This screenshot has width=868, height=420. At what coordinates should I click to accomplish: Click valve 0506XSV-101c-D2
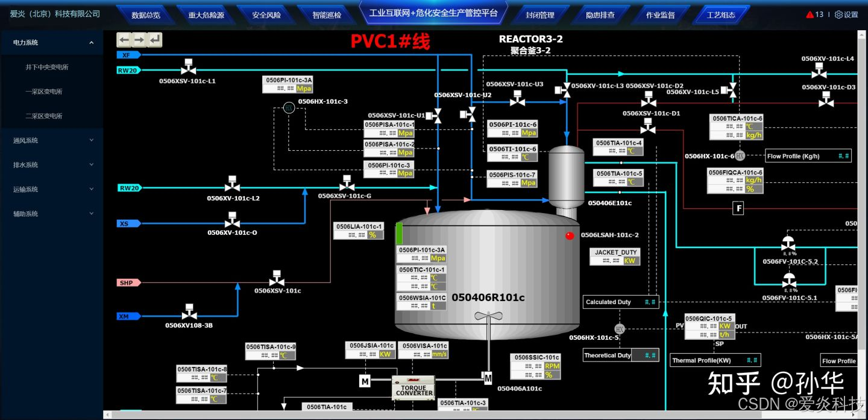click(649, 100)
